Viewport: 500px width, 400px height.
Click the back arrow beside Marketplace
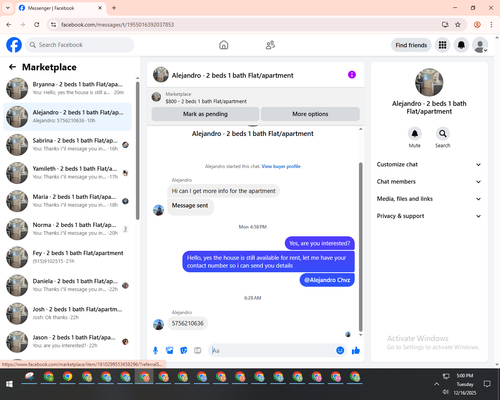12,67
